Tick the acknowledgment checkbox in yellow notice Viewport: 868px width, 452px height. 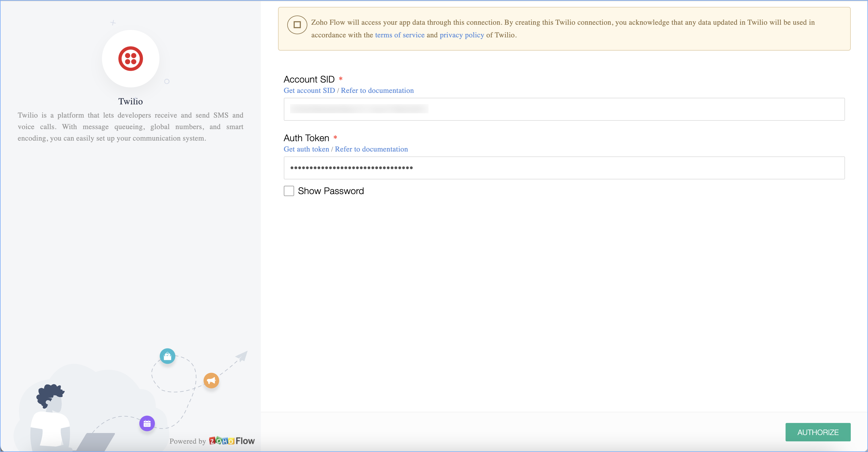pos(297,25)
